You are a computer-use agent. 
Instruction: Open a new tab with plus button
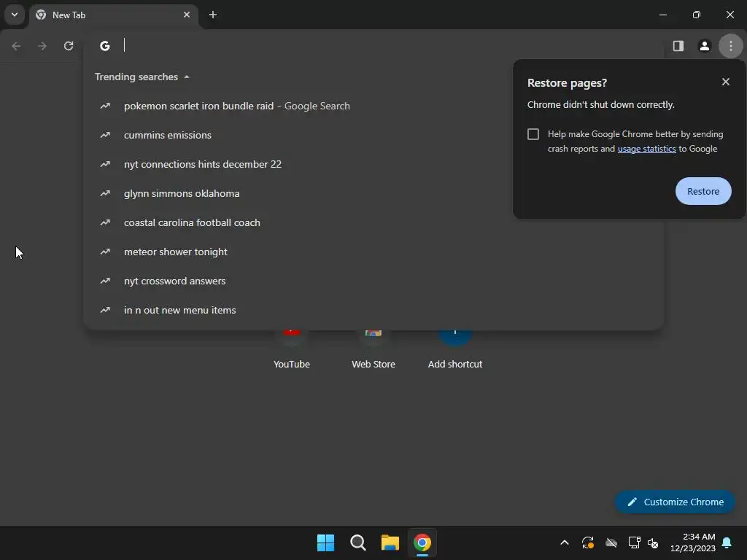213,15
